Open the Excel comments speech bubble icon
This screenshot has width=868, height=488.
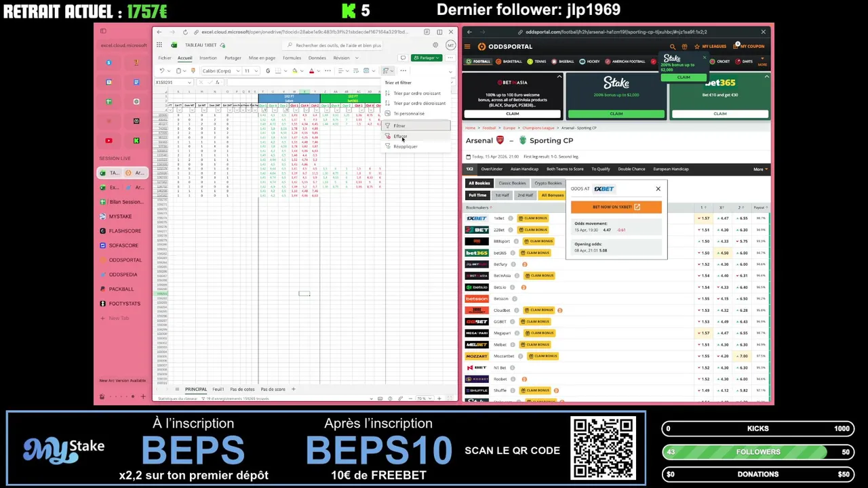coord(403,58)
